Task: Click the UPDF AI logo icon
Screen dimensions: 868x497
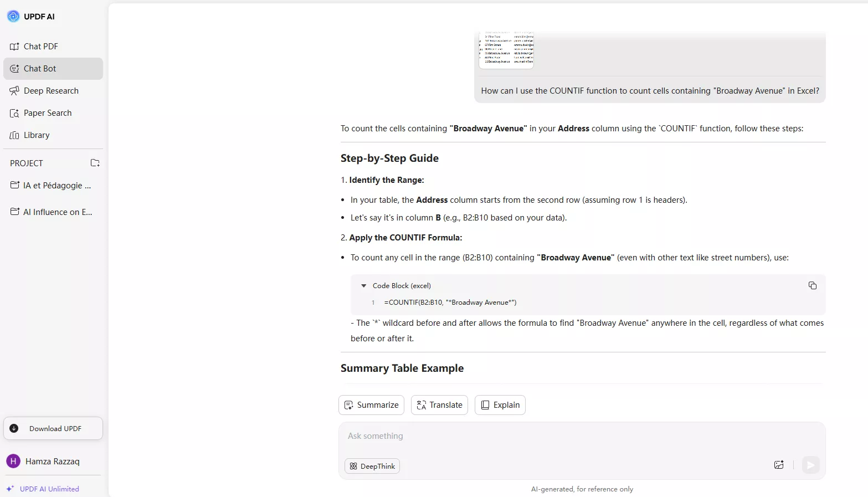Action: (13, 17)
